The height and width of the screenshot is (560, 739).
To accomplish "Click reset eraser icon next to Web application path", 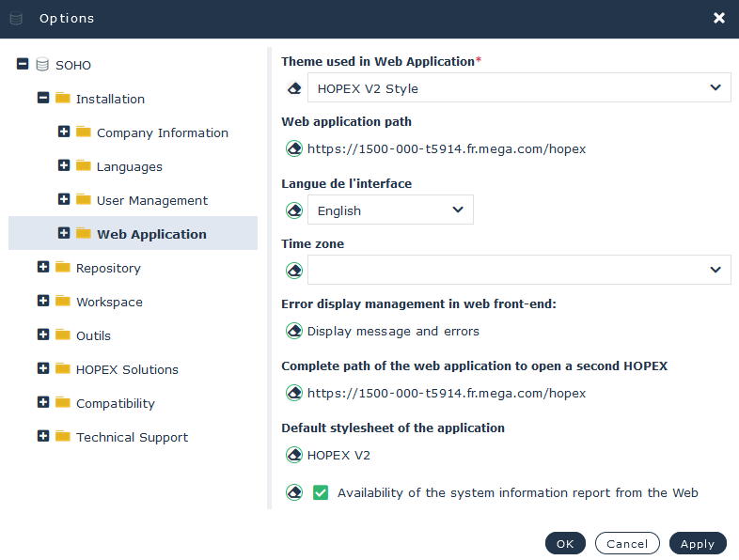I will (x=294, y=148).
